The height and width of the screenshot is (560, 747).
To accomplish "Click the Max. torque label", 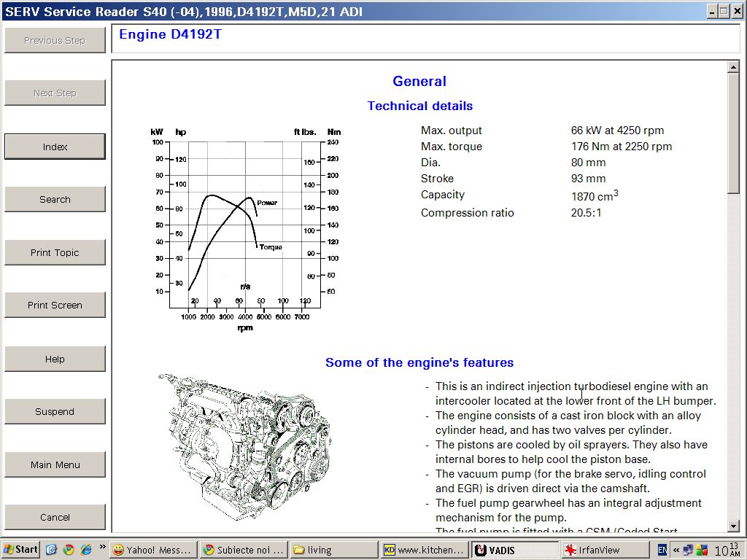I will tap(451, 146).
